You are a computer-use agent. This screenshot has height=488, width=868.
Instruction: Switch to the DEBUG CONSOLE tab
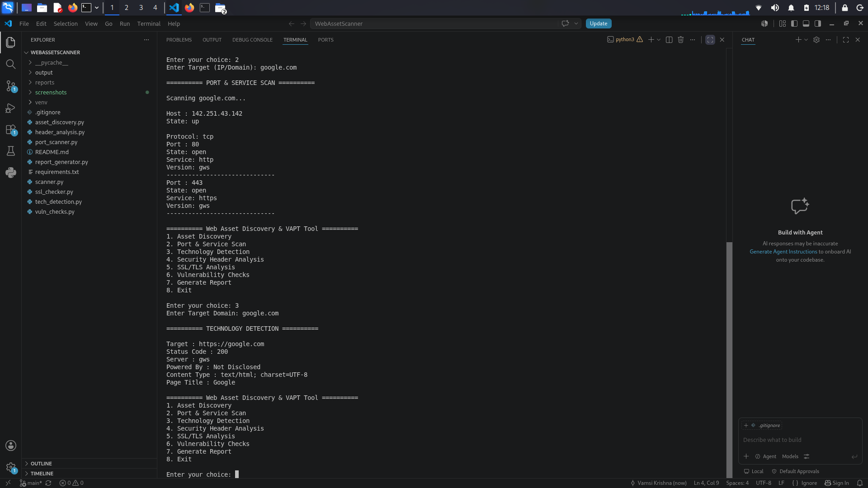[252, 40]
